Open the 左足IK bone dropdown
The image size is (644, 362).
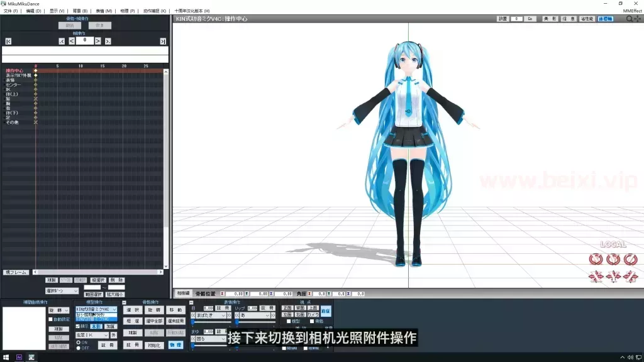92,336
